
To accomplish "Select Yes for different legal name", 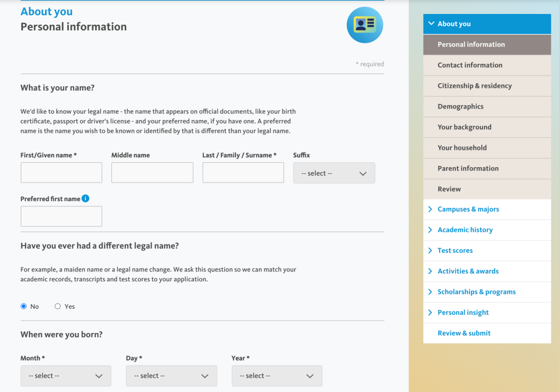I will click(58, 306).
